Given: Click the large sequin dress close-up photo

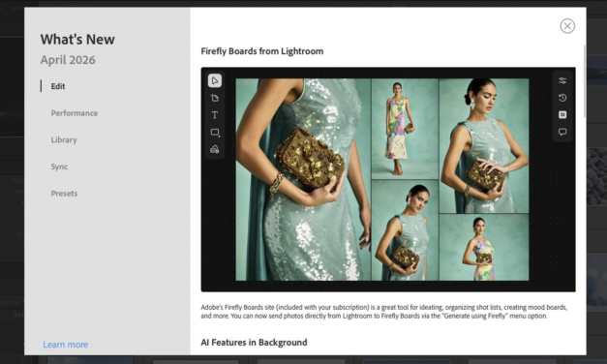Looking at the screenshot, I should 303,179.
